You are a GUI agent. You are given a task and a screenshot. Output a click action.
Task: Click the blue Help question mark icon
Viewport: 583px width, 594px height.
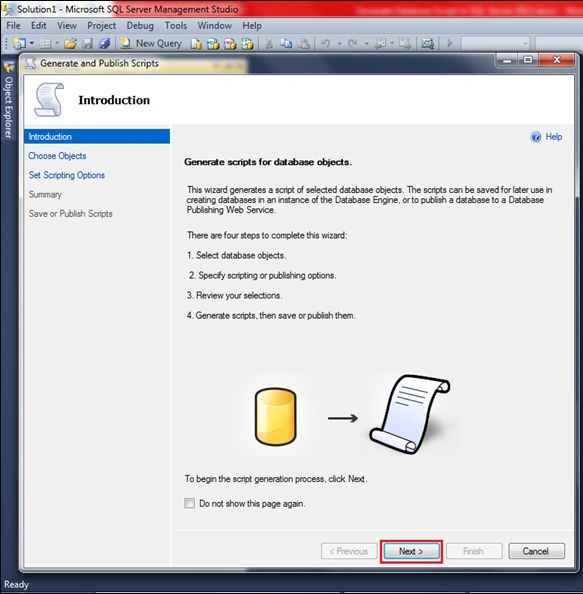(x=536, y=137)
